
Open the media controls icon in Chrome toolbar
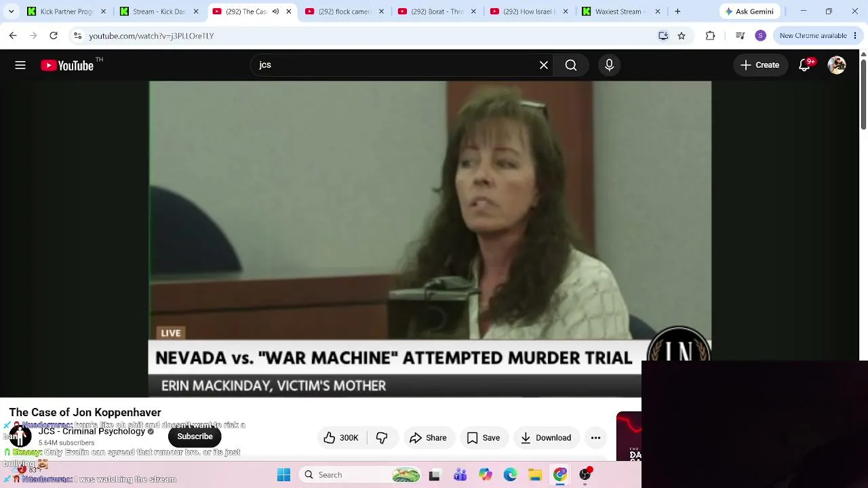coord(741,36)
